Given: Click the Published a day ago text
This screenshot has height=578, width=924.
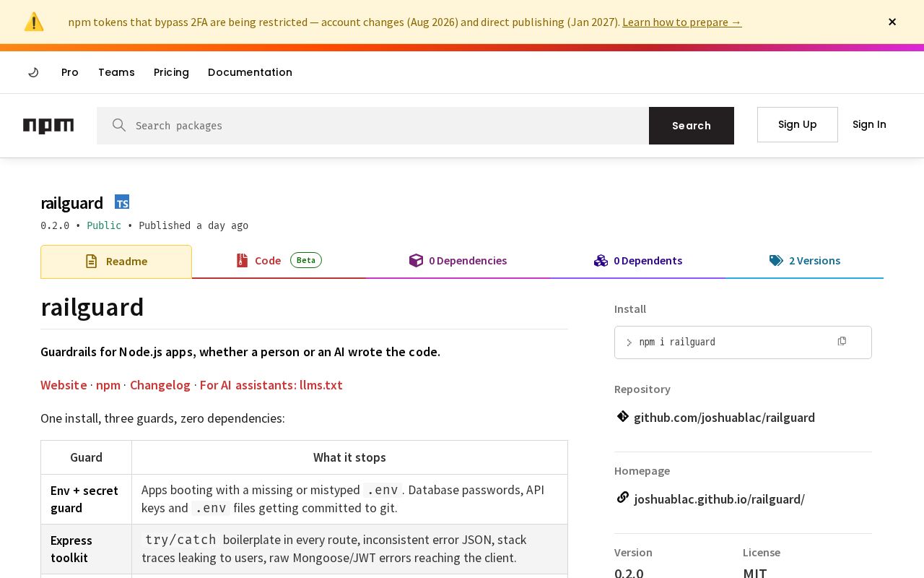Looking at the screenshot, I should click(x=193, y=225).
